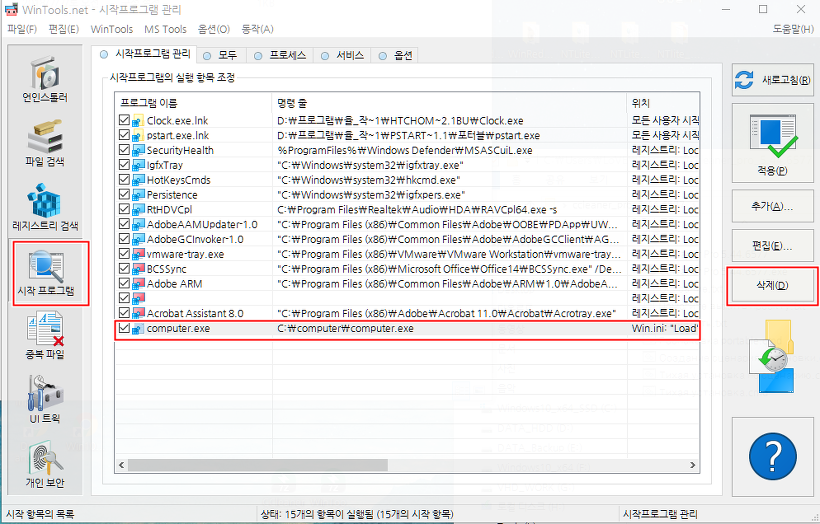The image size is (820, 524).
Task: Click the 새로고침(R) refresh button
Action: tap(772, 81)
